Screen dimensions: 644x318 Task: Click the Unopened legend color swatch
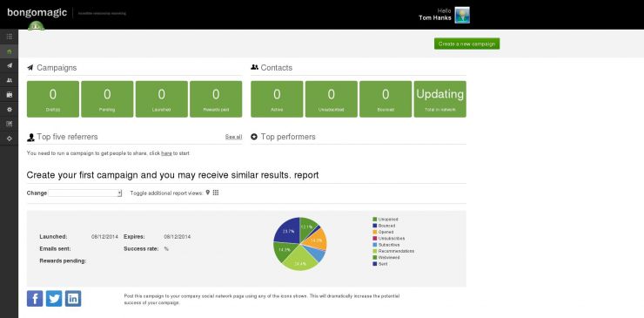click(x=374, y=220)
